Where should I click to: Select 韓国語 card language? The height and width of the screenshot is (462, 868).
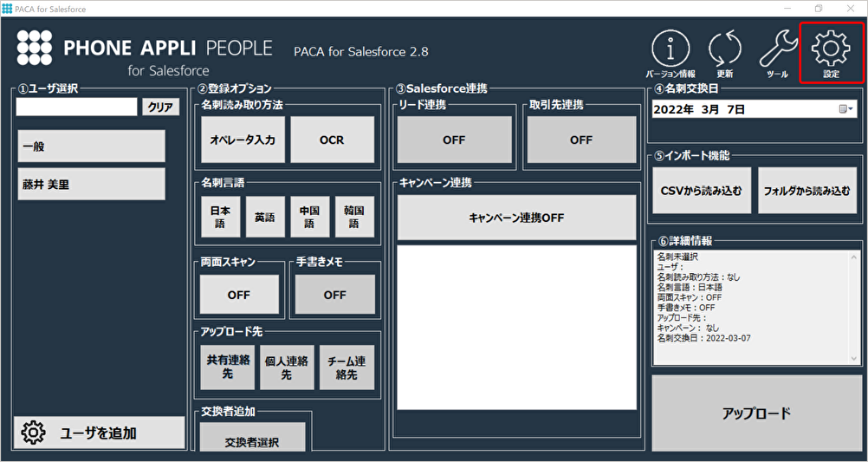pos(355,217)
